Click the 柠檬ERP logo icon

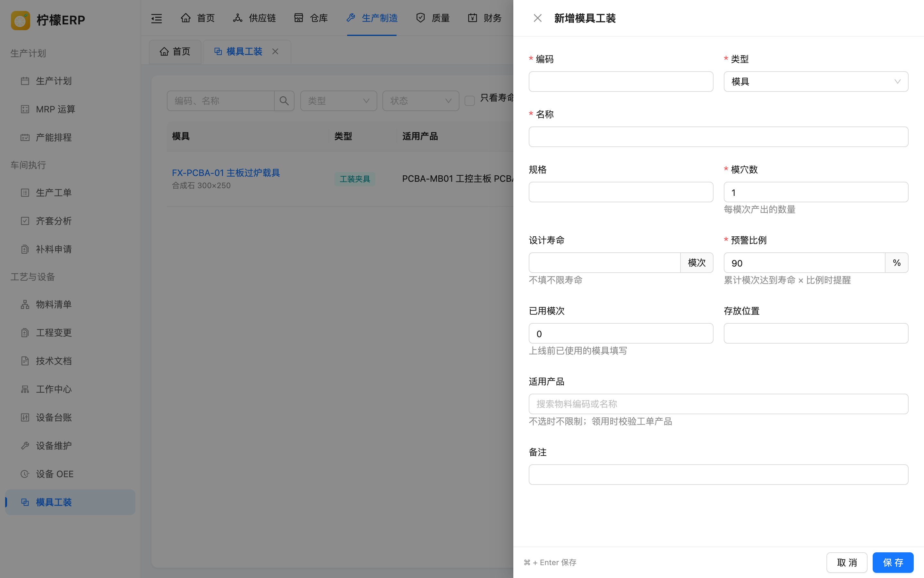(x=21, y=20)
